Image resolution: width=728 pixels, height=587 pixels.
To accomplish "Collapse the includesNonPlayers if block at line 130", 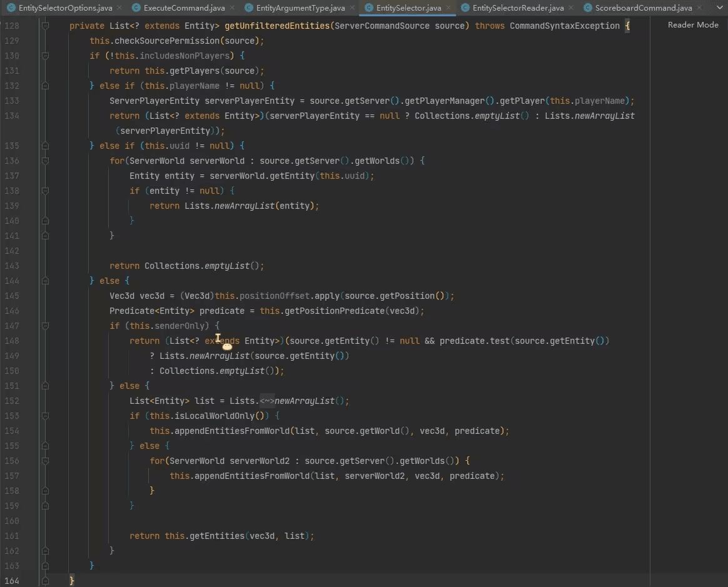I will tap(45, 56).
